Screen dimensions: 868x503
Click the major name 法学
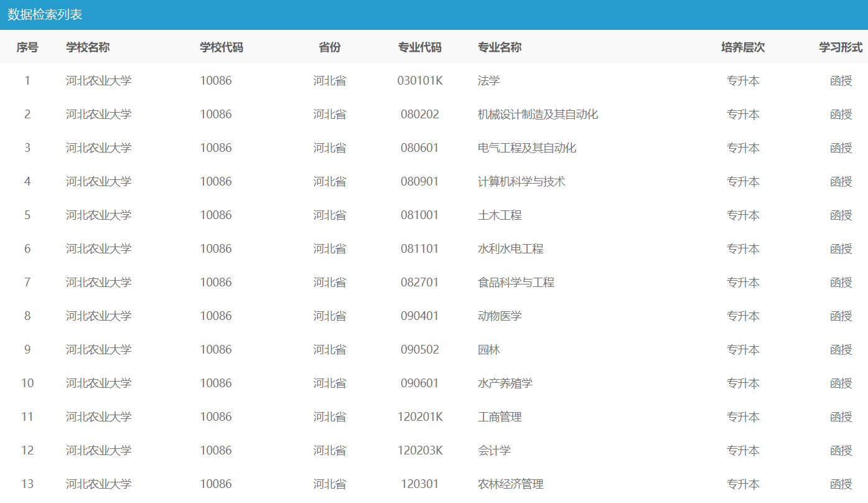(489, 81)
